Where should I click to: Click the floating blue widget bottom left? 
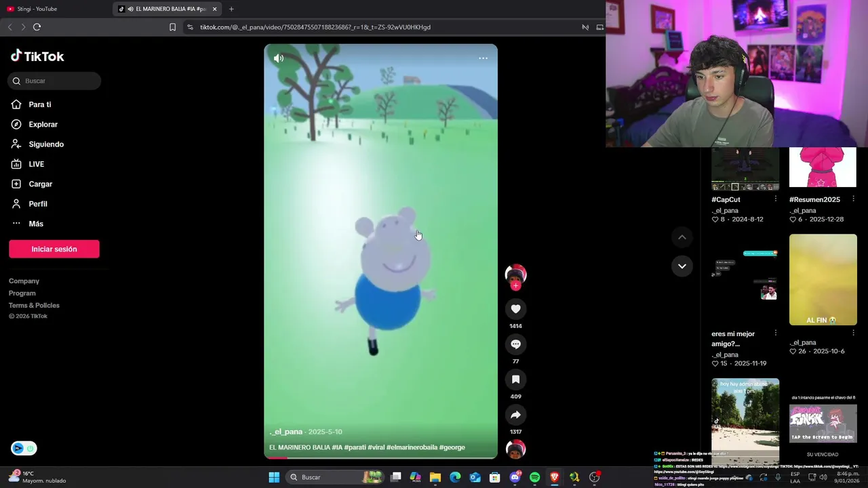point(24,448)
